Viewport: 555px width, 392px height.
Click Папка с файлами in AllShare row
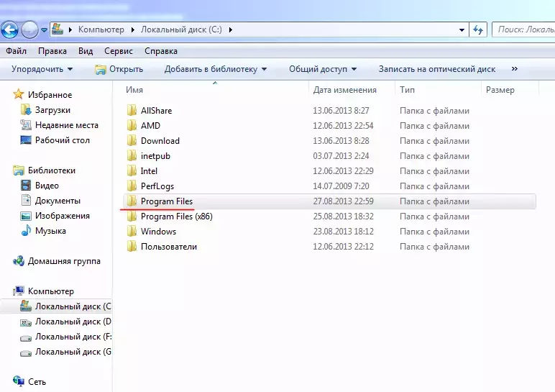[434, 111]
